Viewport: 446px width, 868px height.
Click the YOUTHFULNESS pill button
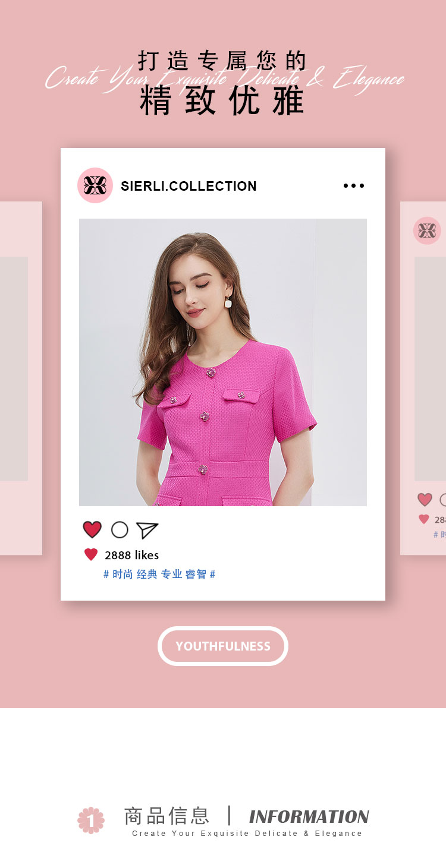[223, 646]
